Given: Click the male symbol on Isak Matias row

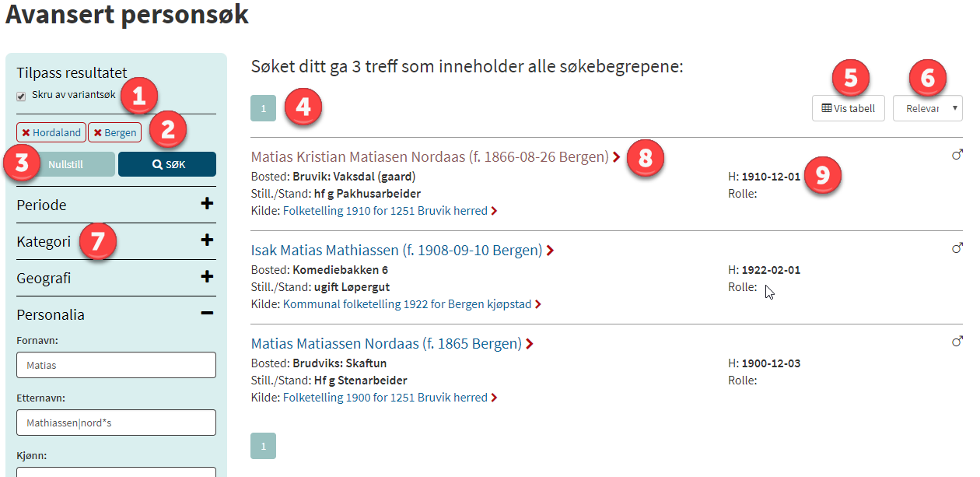Looking at the screenshot, I should (957, 248).
